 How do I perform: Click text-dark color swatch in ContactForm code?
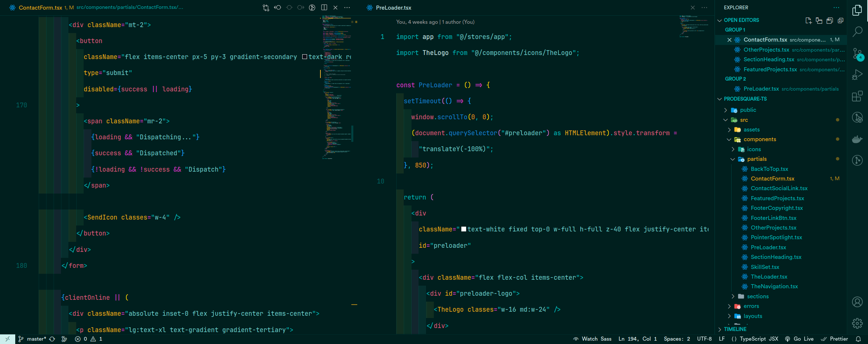[x=304, y=57]
